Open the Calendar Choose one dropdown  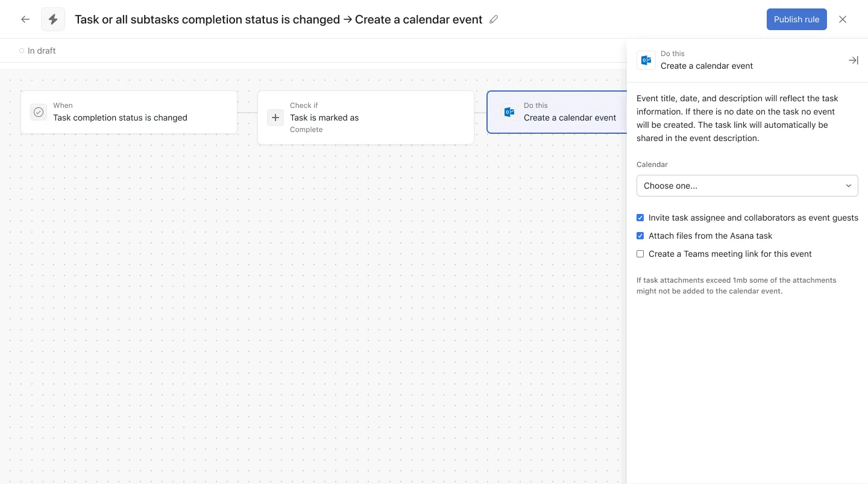tap(747, 186)
